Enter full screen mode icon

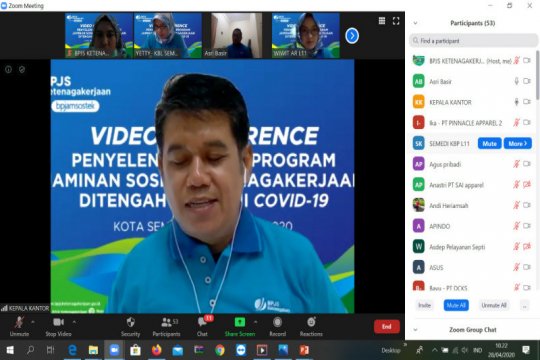tap(396, 21)
